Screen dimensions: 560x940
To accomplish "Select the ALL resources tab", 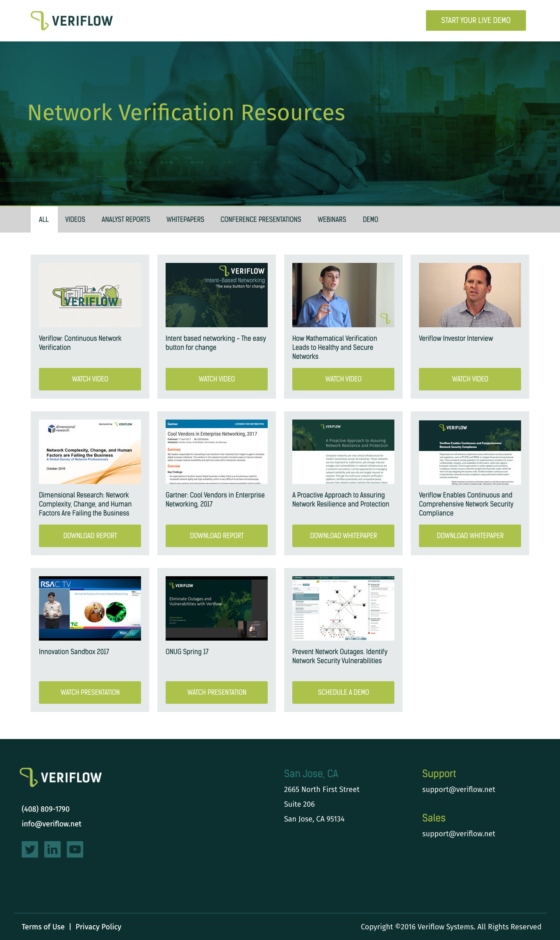I will tap(44, 219).
